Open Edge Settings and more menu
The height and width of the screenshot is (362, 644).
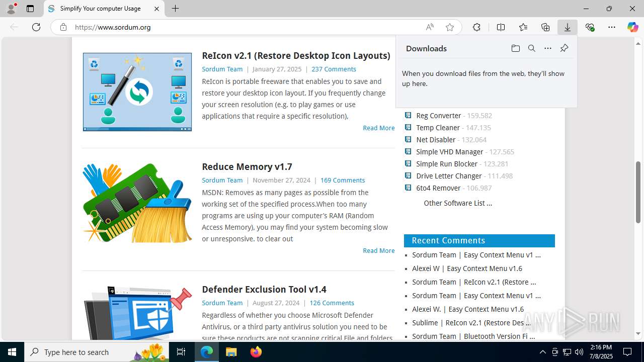pos(612,27)
